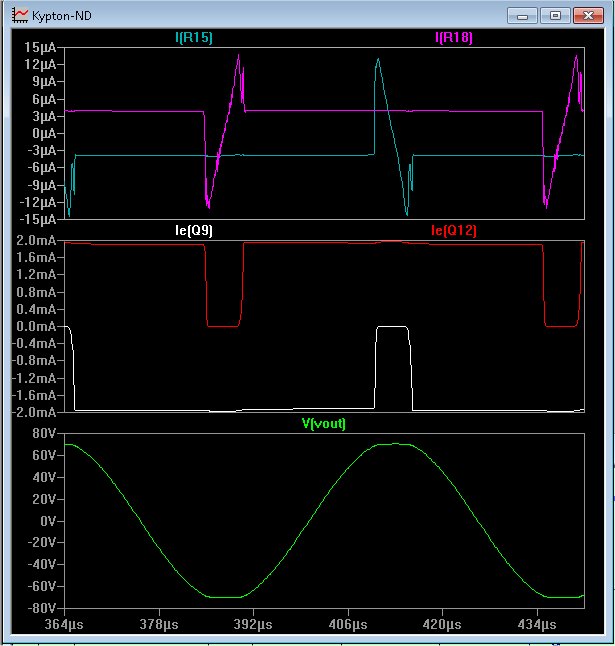Screen dimensions: 615x646
Task: Click the 12µA axis label
Action: point(40,64)
